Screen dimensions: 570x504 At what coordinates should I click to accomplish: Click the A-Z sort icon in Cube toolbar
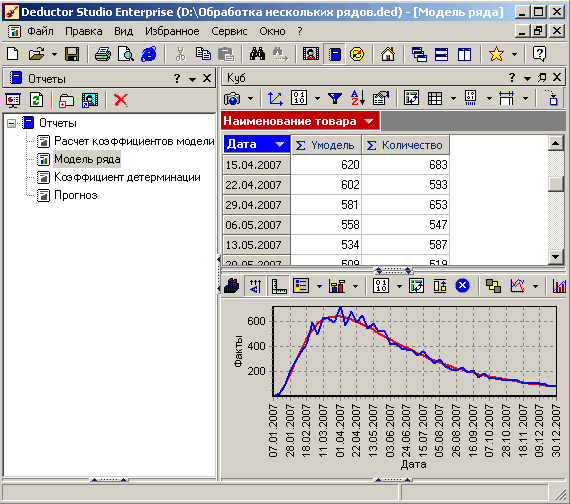click(357, 98)
